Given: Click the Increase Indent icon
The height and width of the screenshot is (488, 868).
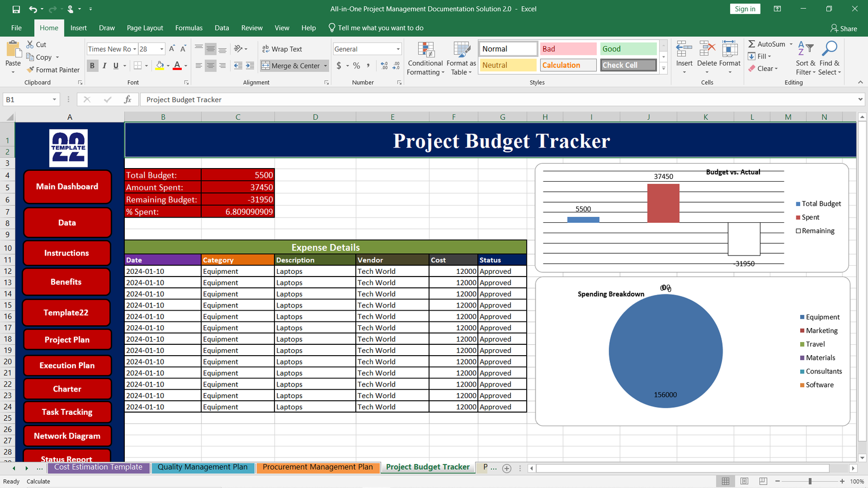Looking at the screenshot, I should [x=250, y=66].
